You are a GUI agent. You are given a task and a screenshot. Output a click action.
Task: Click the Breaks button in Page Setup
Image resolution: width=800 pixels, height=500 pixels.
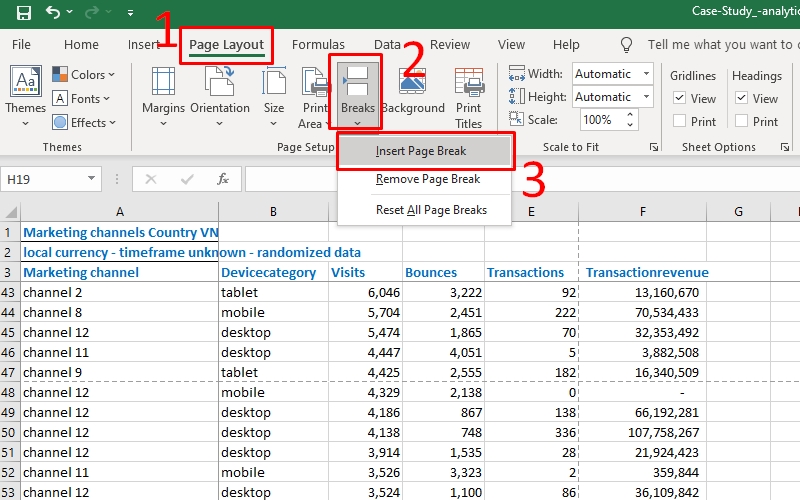(356, 93)
